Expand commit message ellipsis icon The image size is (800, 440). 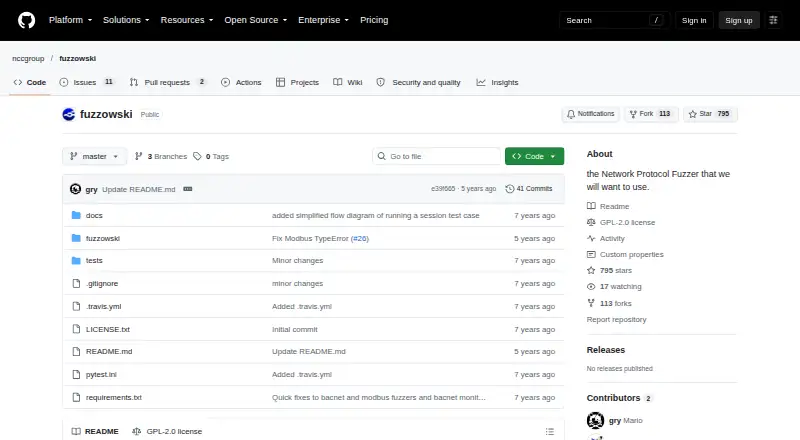[x=188, y=189]
